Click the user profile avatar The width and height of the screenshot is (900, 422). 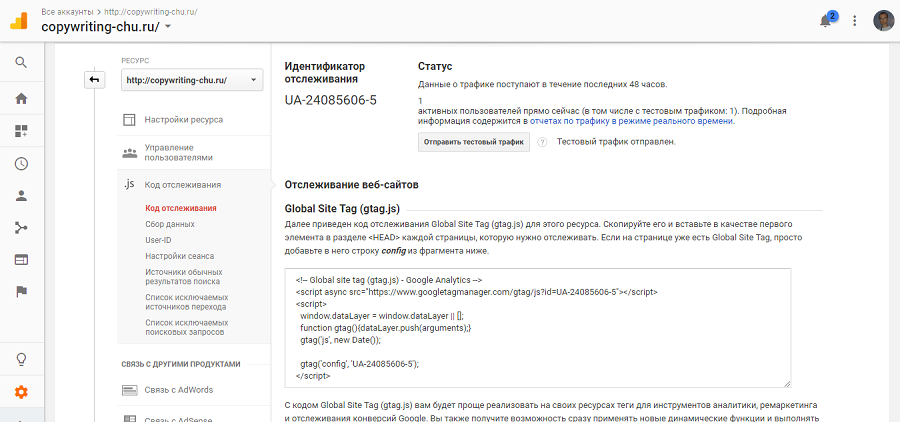(883, 20)
